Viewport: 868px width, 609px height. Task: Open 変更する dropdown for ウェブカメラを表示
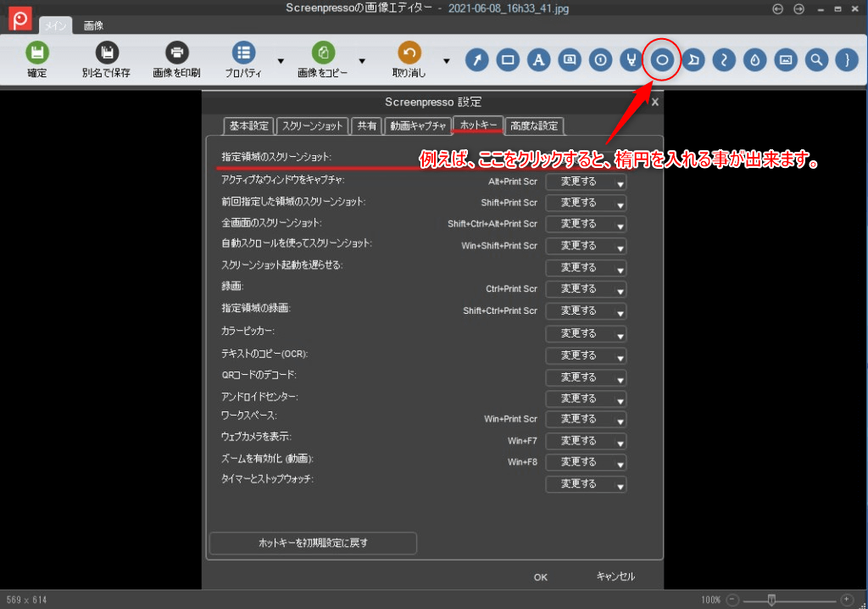pyautogui.click(x=586, y=441)
